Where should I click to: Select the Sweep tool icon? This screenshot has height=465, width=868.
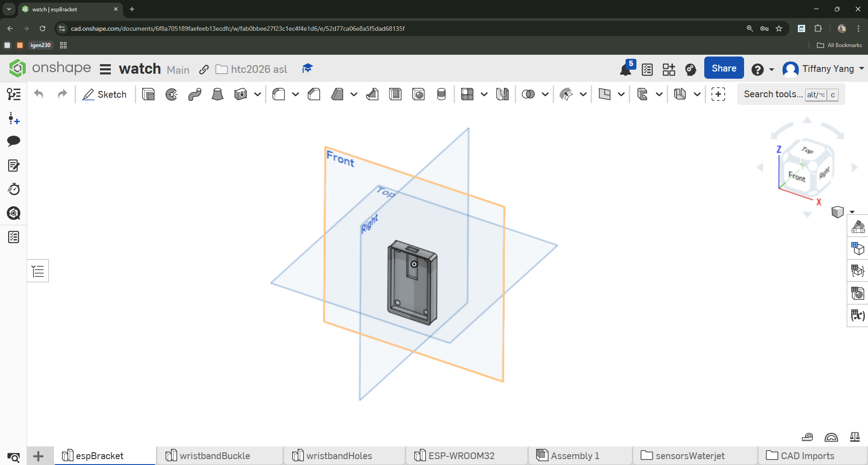click(195, 94)
